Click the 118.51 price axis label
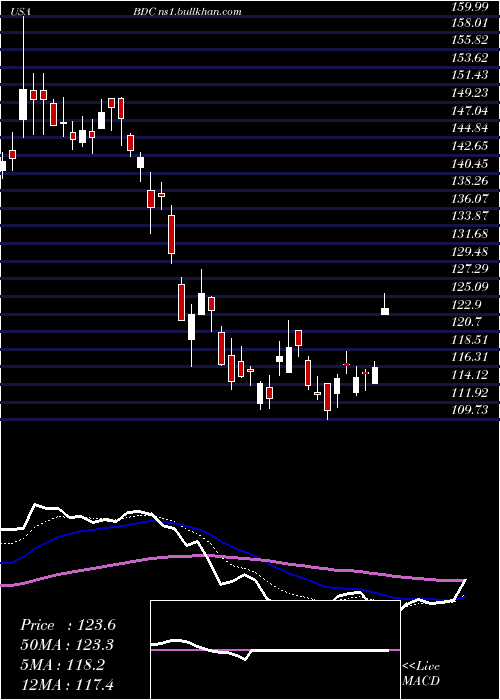The height and width of the screenshot is (700, 500). click(469, 340)
